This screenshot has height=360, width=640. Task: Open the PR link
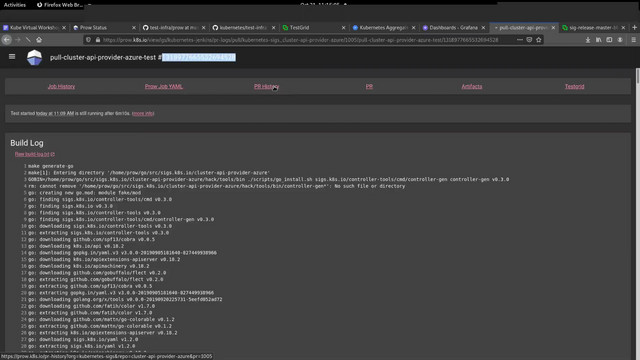point(369,87)
